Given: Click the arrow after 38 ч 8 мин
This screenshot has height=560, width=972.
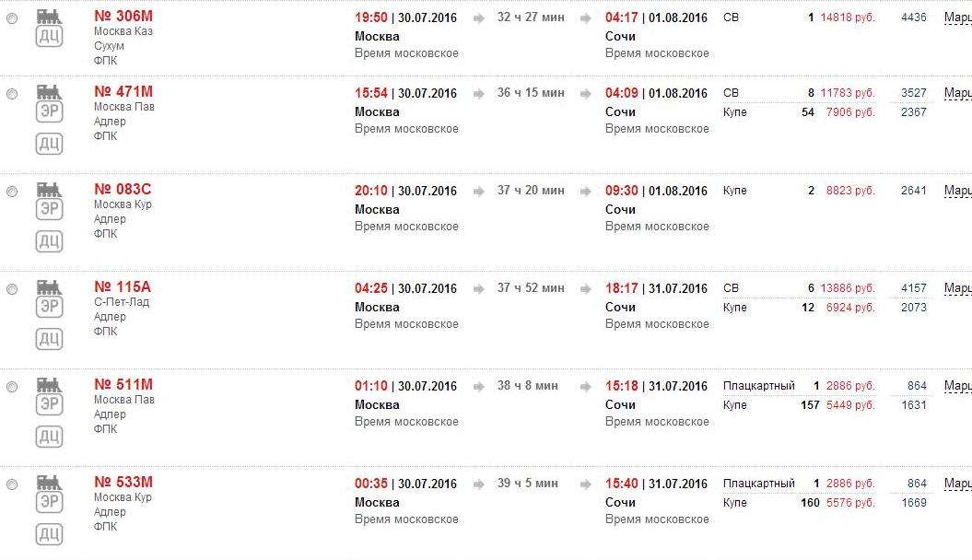Looking at the screenshot, I should pyautogui.click(x=585, y=386).
